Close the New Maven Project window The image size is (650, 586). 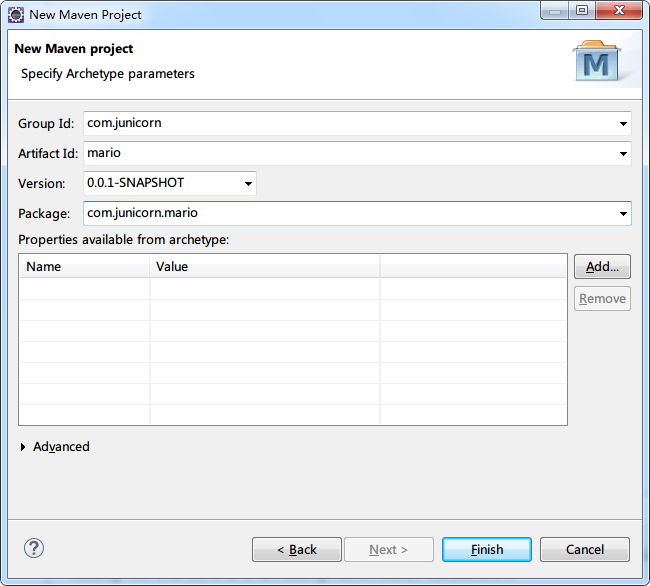pos(619,10)
